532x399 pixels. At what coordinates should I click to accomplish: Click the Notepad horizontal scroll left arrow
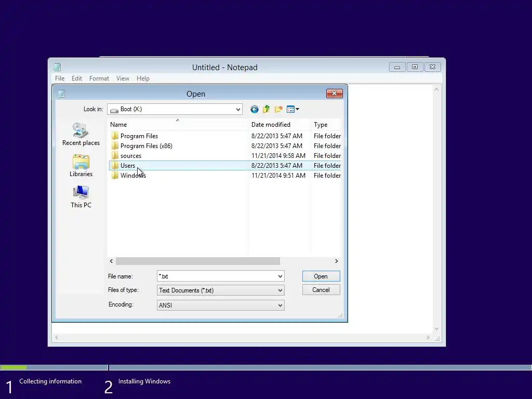(57, 337)
